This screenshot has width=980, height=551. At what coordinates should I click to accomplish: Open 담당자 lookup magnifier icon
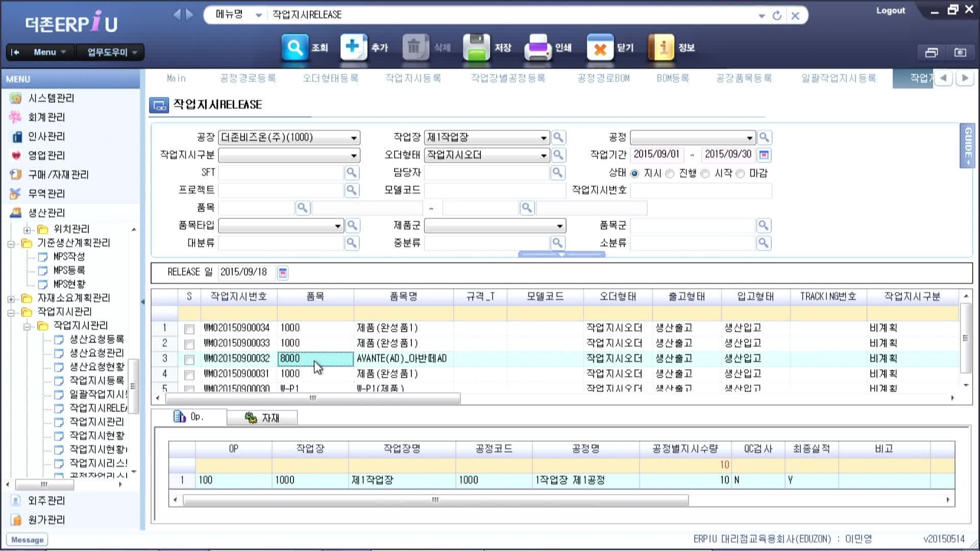click(557, 172)
